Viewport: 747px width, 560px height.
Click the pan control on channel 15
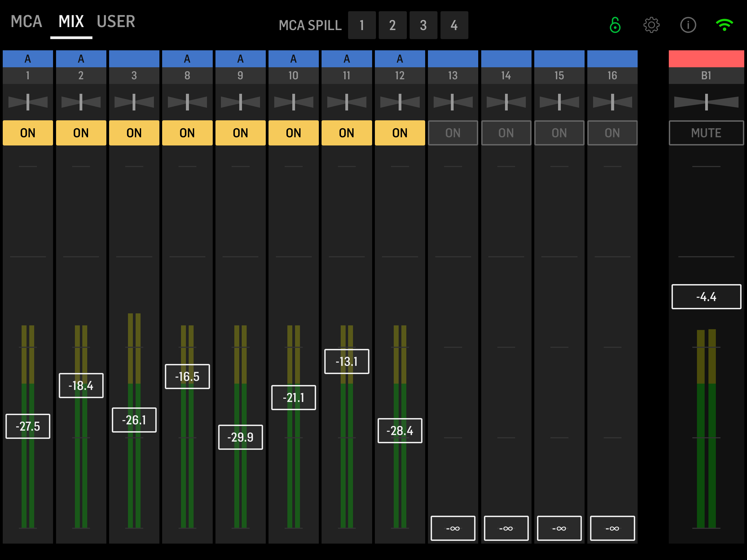click(x=559, y=102)
